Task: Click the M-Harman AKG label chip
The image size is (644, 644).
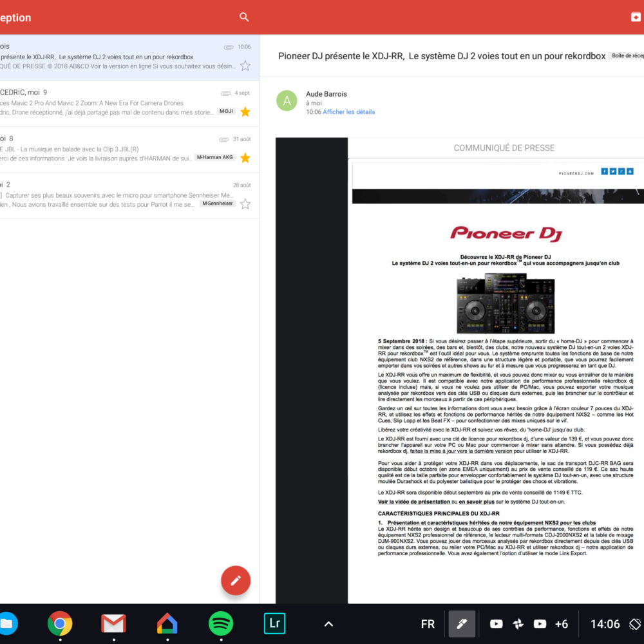Action: 215,157
